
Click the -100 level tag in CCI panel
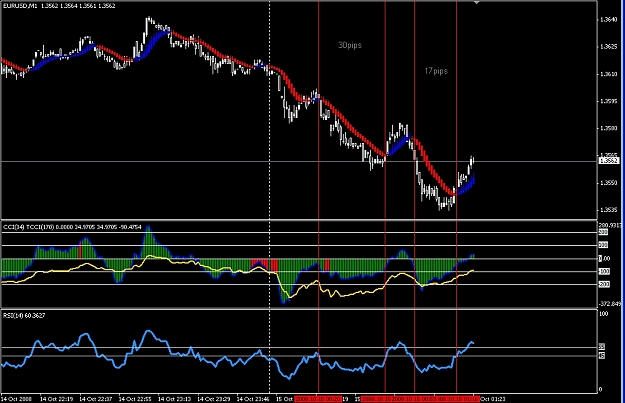603,271
